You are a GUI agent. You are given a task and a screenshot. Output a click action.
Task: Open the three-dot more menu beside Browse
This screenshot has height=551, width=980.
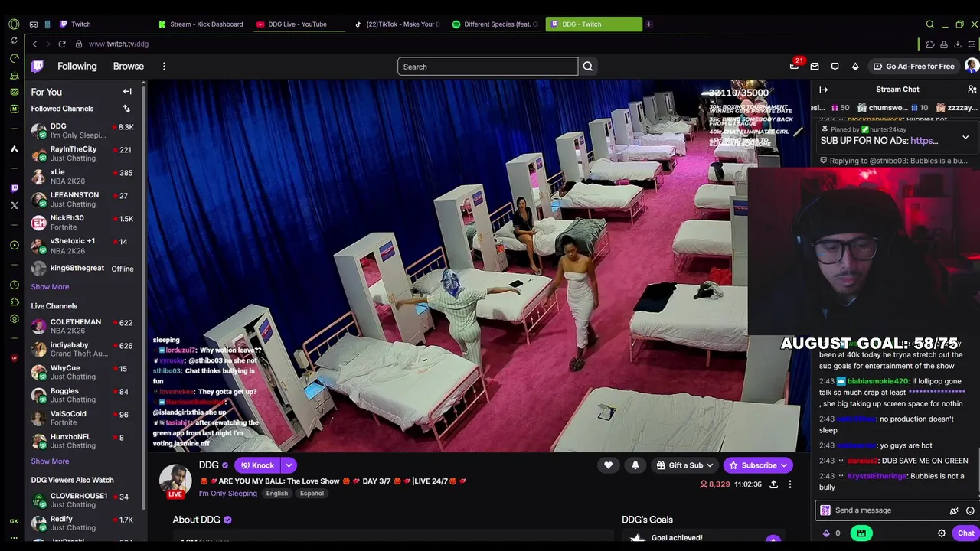[164, 67]
